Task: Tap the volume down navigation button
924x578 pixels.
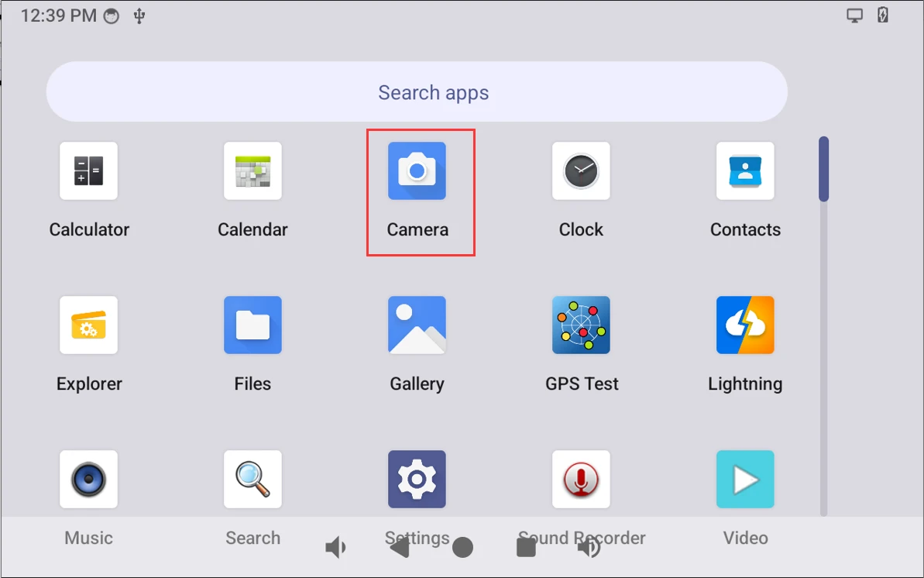Action: click(335, 547)
